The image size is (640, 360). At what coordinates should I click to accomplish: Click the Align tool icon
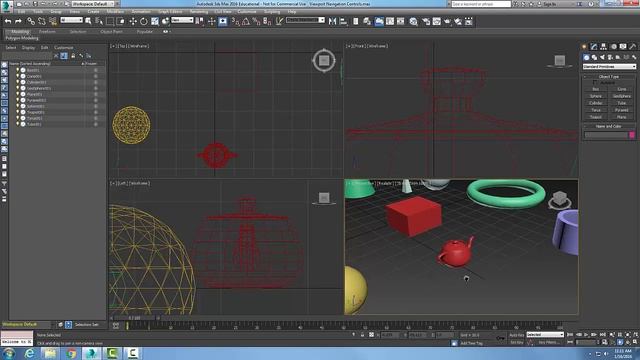click(343, 21)
